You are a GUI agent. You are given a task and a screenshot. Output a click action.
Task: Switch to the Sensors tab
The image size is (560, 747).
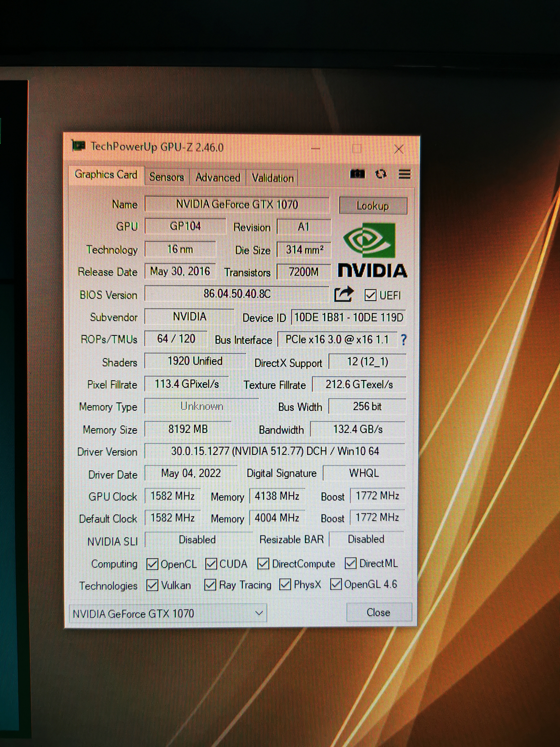pos(166,177)
